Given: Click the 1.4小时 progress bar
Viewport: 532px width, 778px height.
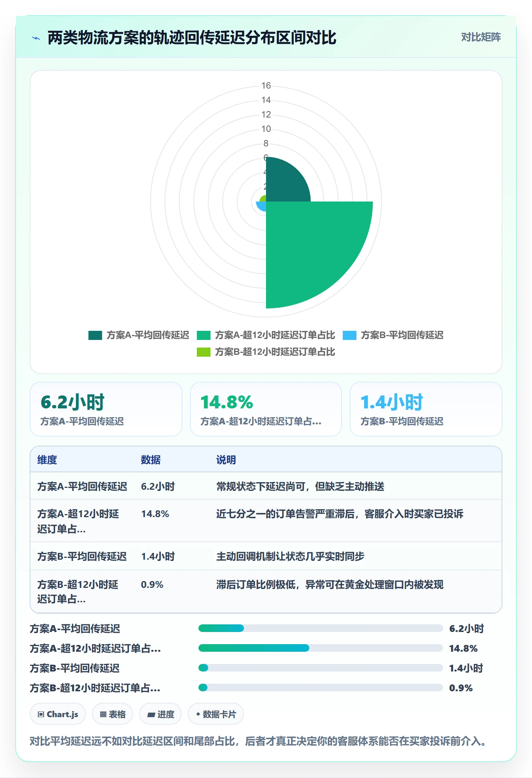Looking at the screenshot, I should coord(321,668).
